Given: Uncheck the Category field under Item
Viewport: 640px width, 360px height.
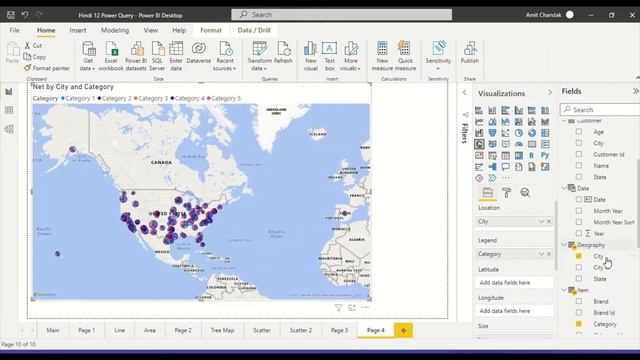Looking at the screenshot, I should coord(579,324).
